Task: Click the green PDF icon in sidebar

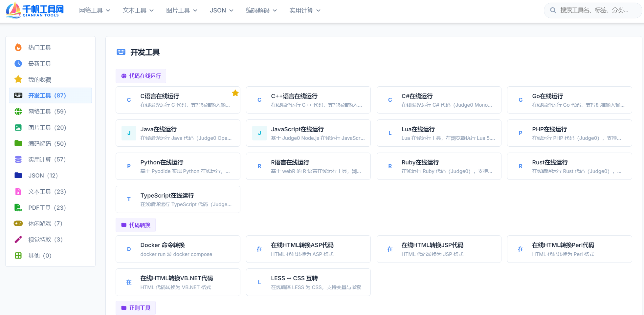Action: point(18,207)
